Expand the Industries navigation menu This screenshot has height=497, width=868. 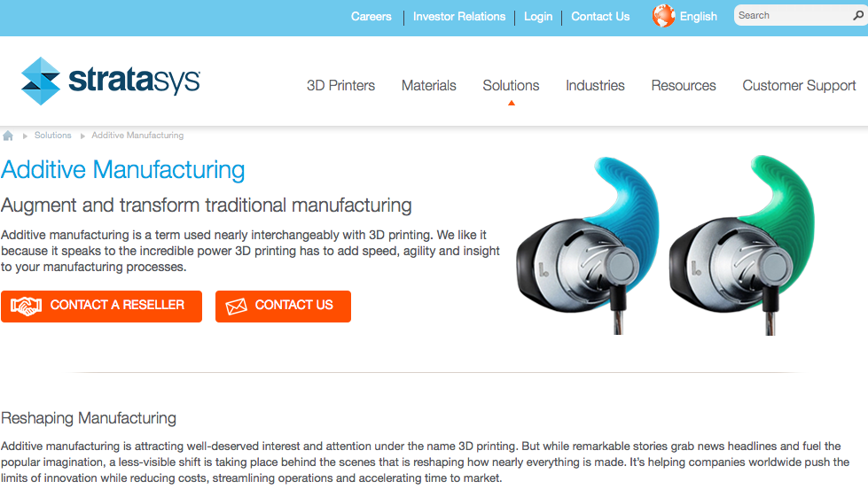point(595,86)
